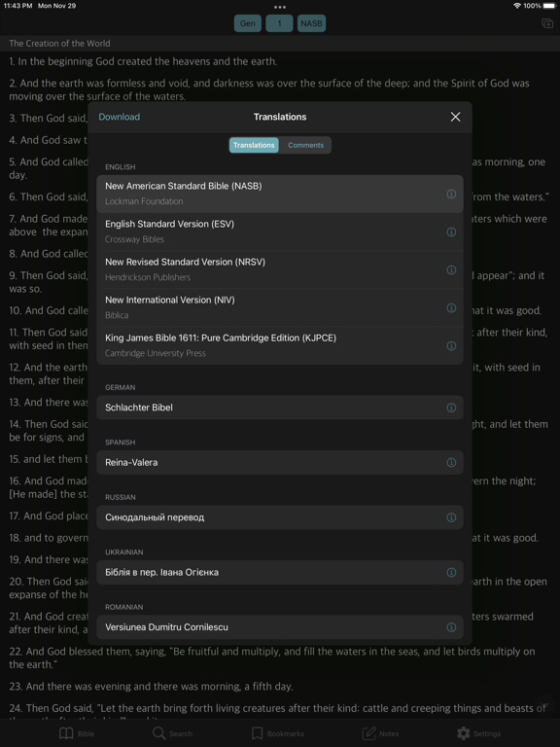Close the Translations dialog
Screen dimensions: 560x747
pyautogui.click(x=455, y=117)
